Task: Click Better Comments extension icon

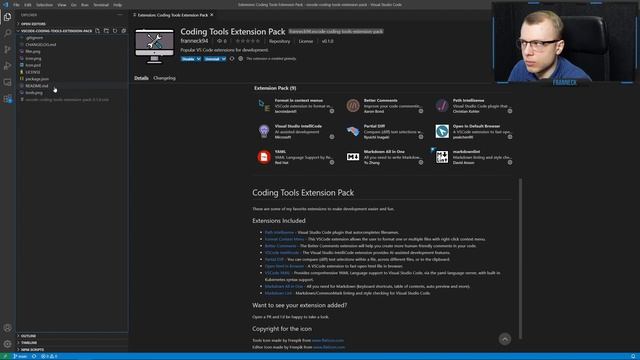Action: [353, 105]
